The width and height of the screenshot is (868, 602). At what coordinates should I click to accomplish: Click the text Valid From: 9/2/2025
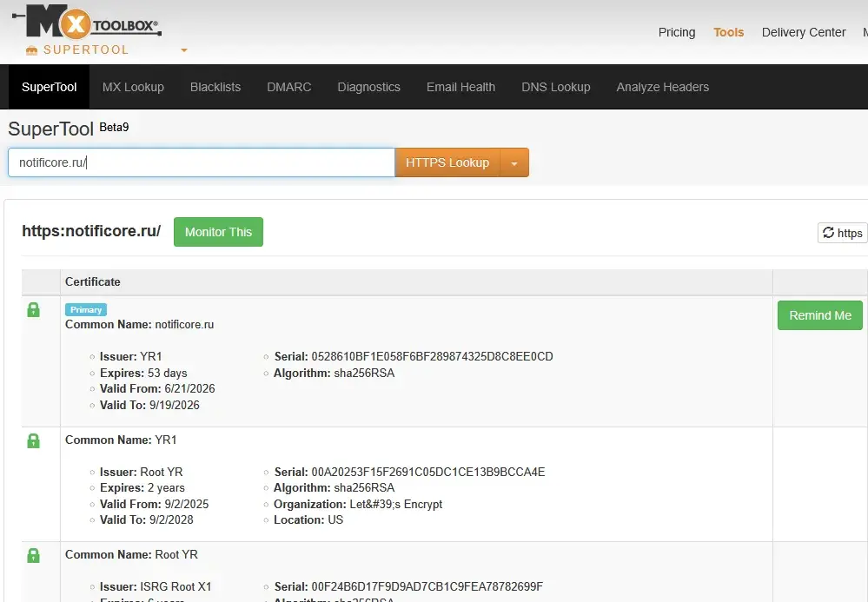[154, 504]
